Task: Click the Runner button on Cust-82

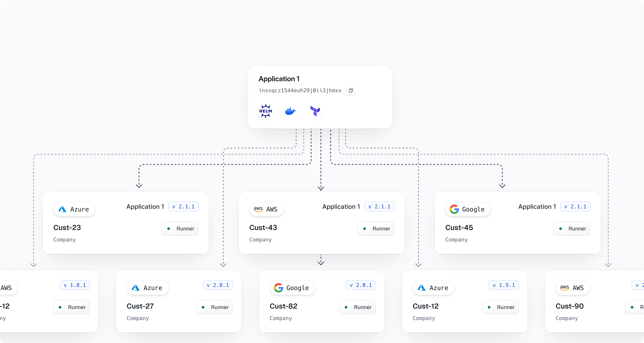Action: [x=357, y=307]
